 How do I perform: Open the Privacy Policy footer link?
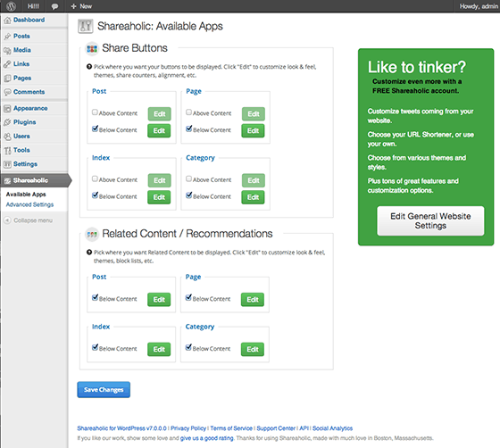188,428
